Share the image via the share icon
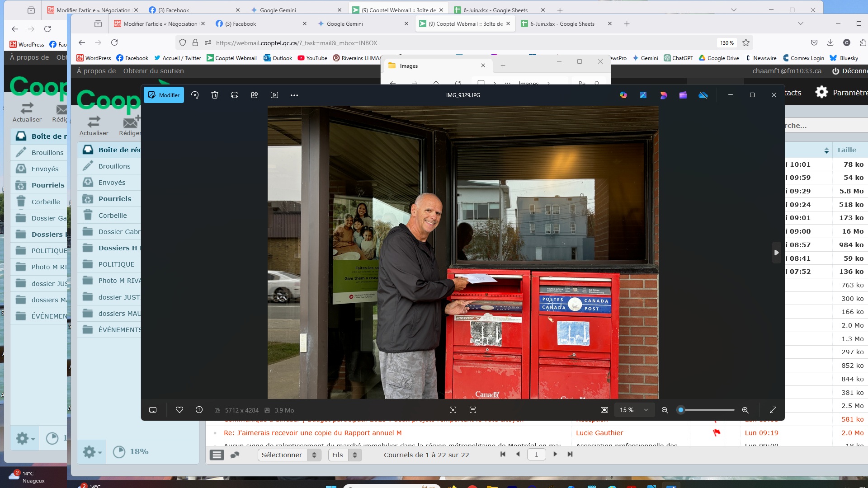 255,95
